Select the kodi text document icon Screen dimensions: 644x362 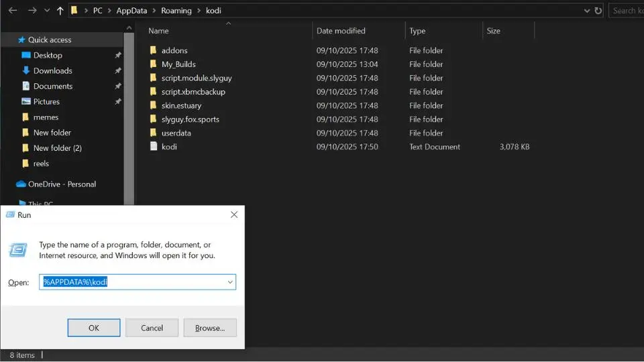[153, 147]
